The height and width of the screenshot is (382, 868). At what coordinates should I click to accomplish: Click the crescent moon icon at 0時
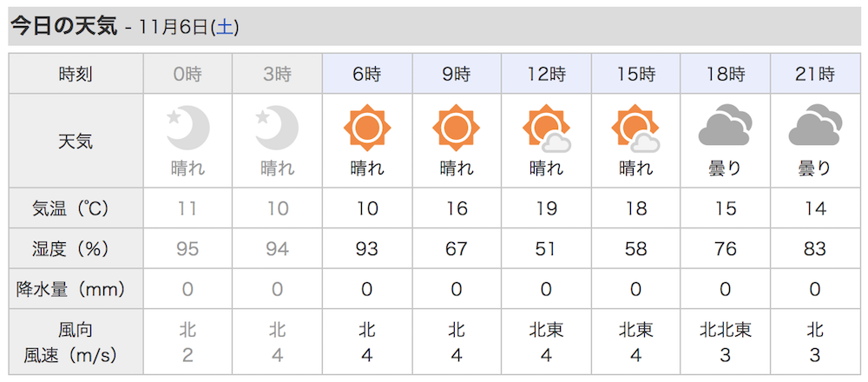(188, 128)
